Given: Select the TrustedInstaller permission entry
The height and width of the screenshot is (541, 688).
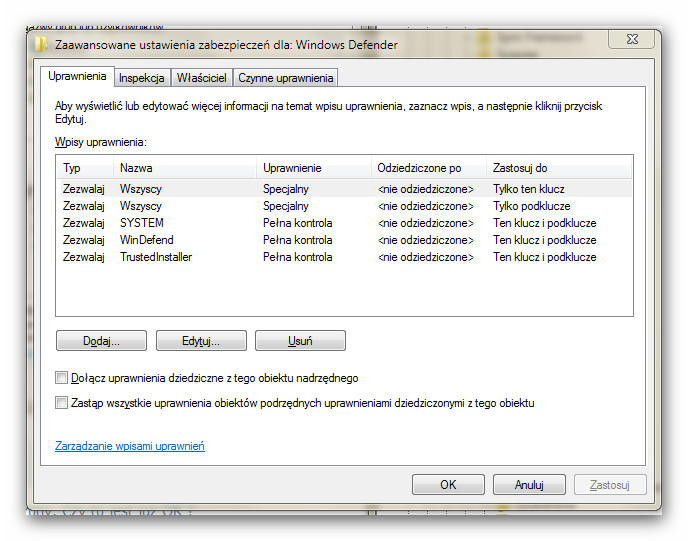Looking at the screenshot, I should (344, 257).
